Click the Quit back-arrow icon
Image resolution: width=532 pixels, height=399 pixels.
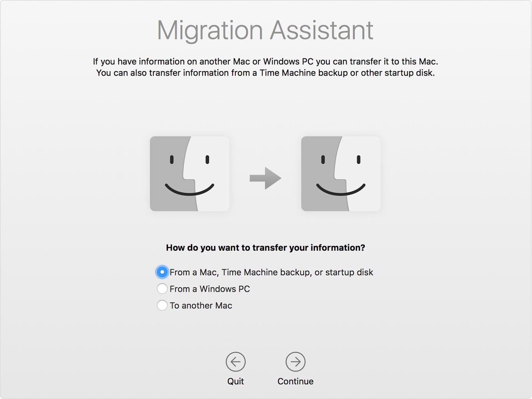pos(236,361)
